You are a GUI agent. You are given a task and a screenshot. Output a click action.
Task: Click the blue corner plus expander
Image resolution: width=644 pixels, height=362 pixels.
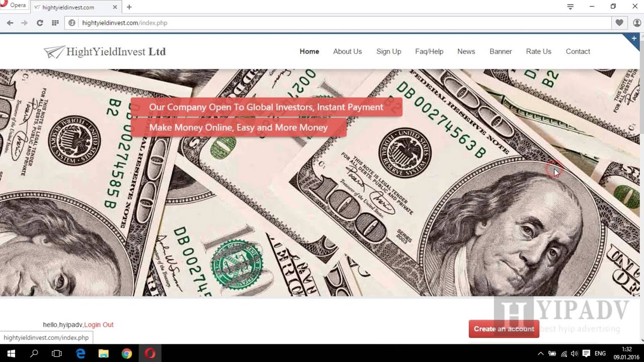633,39
